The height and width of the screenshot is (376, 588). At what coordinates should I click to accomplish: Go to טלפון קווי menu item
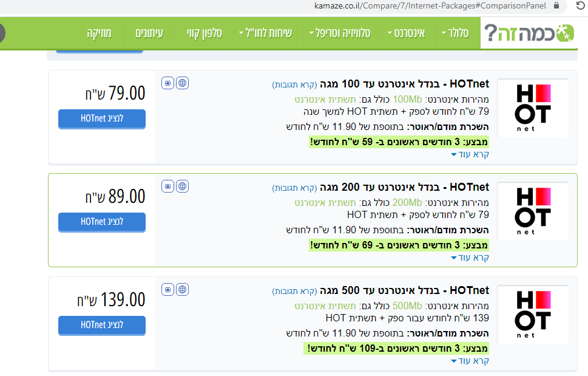pyautogui.click(x=204, y=33)
